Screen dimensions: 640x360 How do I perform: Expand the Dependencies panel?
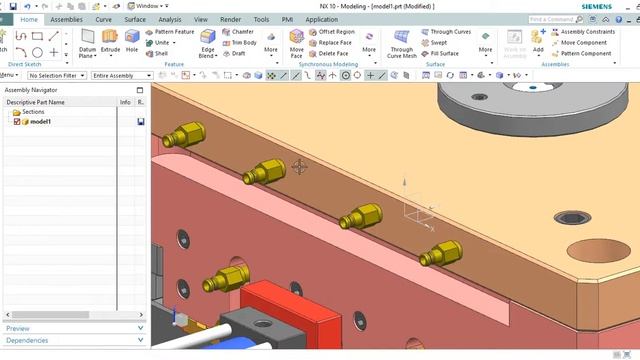75,340
